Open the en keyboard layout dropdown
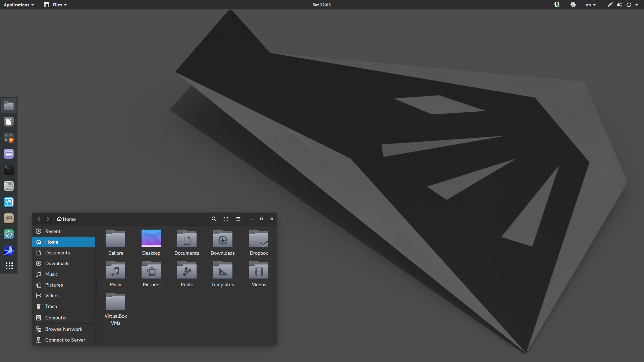Image resolution: width=644 pixels, height=362 pixels. click(x=591, y=5)
